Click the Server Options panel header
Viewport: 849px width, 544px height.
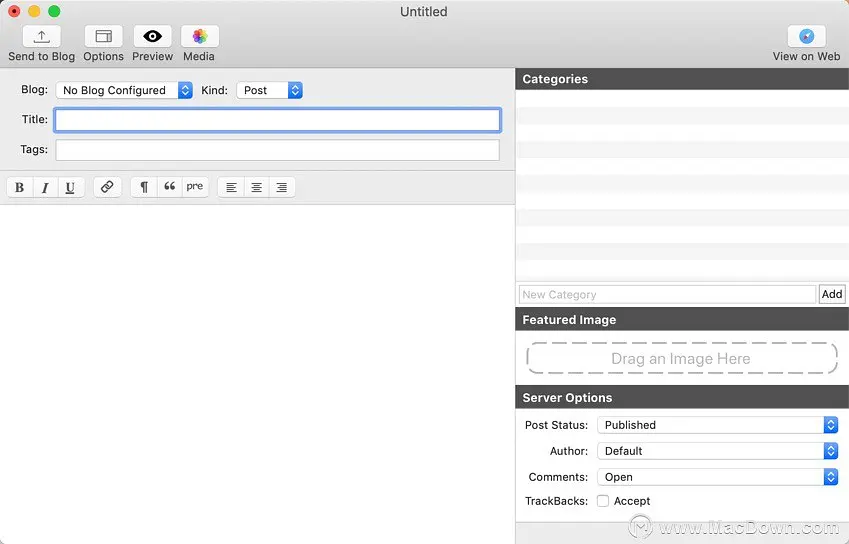[682, 398]
